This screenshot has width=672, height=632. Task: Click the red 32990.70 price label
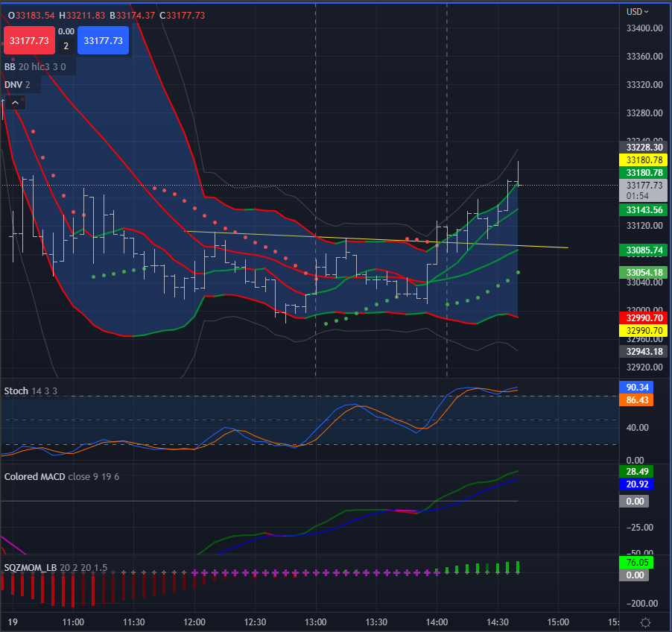pyautogui.click(x=644, y=317)
